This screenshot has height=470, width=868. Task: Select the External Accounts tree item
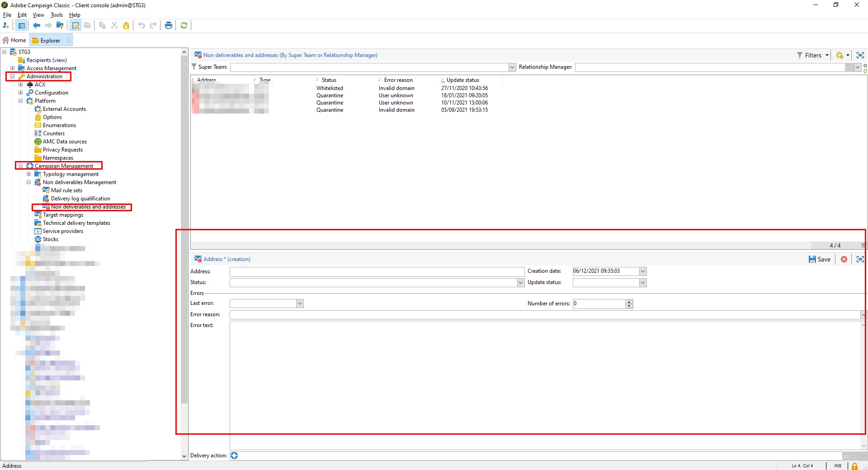tap(60, 109)
